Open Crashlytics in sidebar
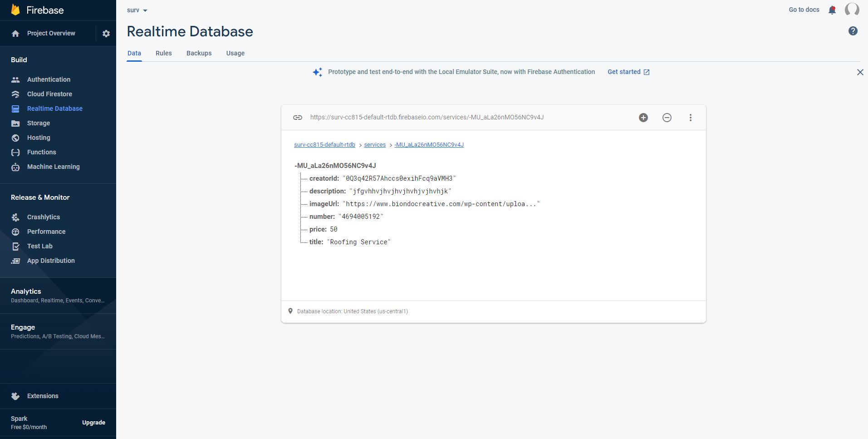 [x=44, y=217]
